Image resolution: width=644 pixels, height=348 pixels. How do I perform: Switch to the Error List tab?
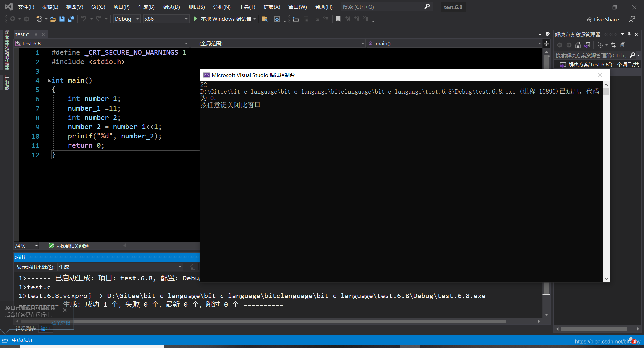pyautogui.click(x=26, y=329)
